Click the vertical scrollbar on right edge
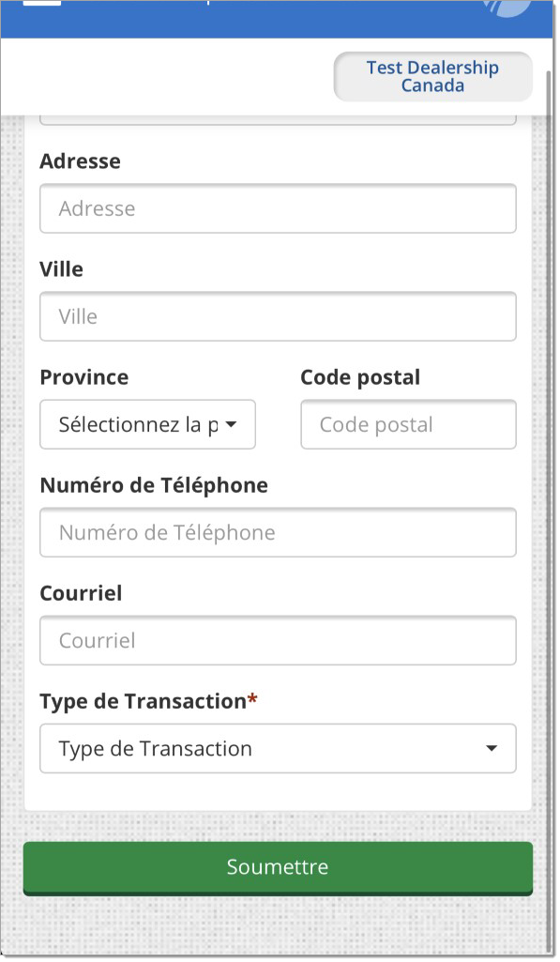This screenshot has height=962, width=560. 549,491
